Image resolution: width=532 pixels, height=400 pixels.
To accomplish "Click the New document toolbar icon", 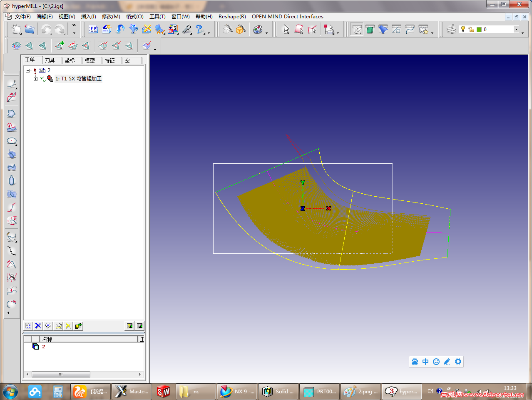I will pos(17,29).
